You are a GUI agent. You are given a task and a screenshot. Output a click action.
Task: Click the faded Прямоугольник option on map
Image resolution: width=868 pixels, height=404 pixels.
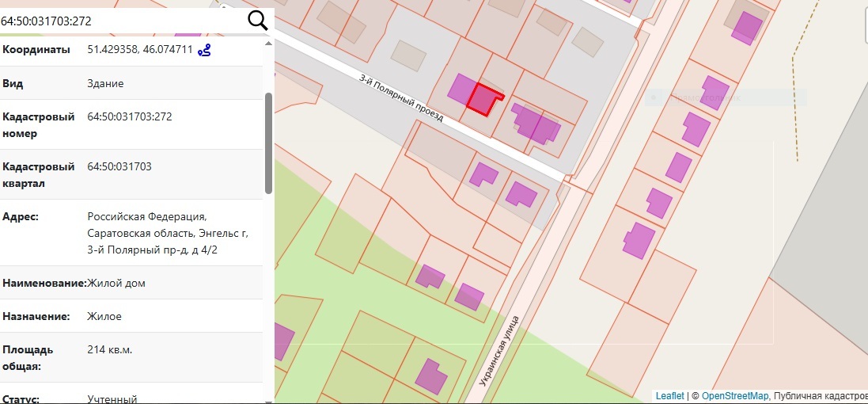click(x=705, y=99)
